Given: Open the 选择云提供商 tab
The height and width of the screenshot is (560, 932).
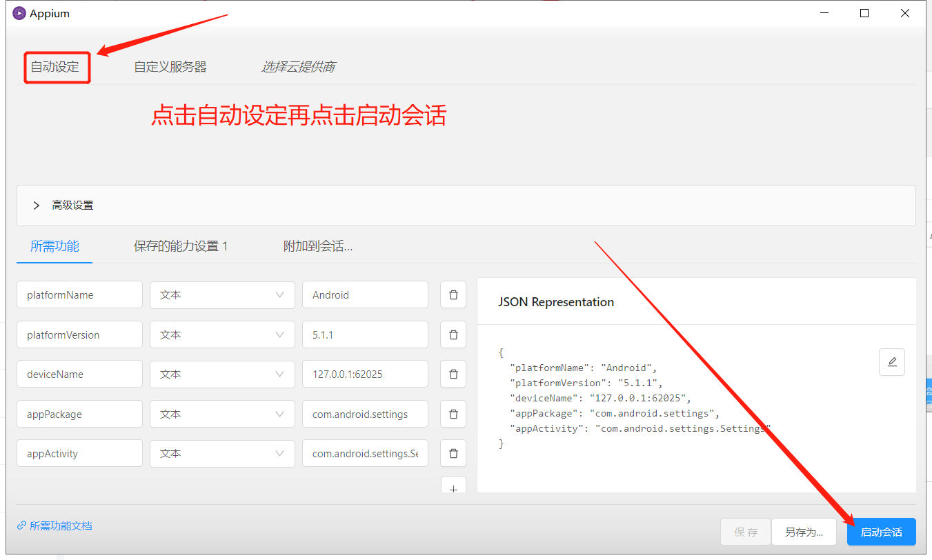Looking at the screenshot, I should [299, 66].
